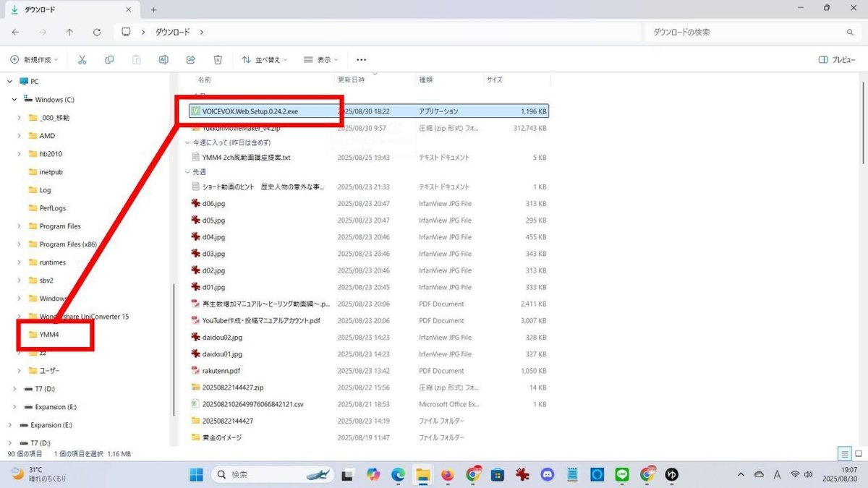
Task: Share the VOICEVOX setup file via share icon
Action: [190, 59]
